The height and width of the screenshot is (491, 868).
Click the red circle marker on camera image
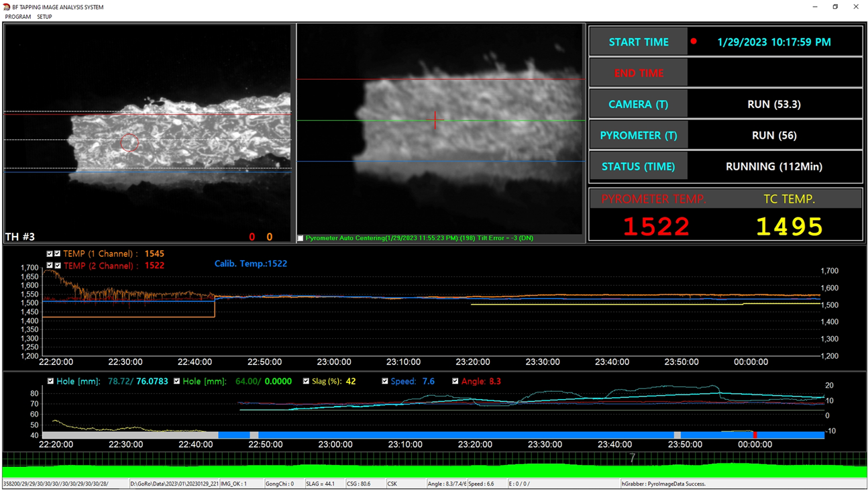(x=129, y=142)
